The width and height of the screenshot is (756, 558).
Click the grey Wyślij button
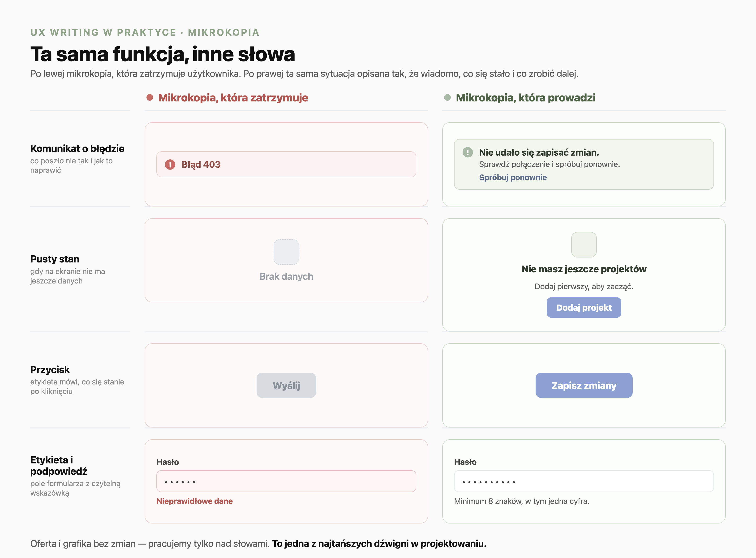pos(286,385)
